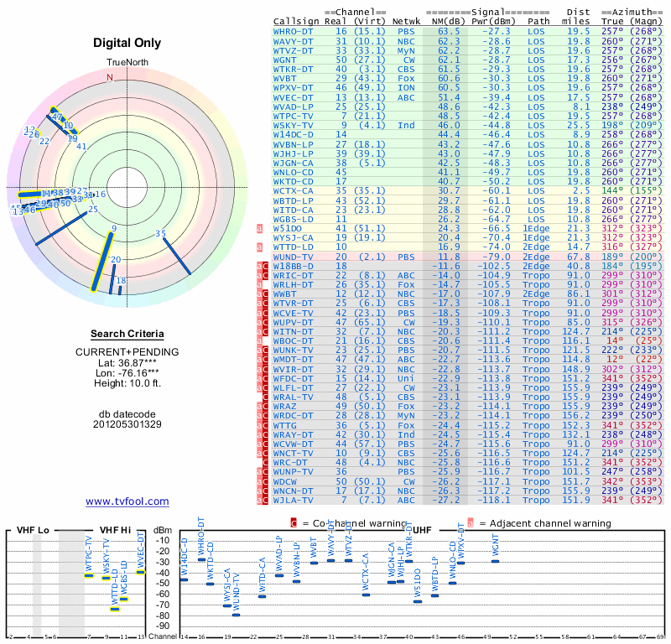671x644 pixels.
Task: Select the WTPC-TV marker in VHF chart
Action: point(89,575)
